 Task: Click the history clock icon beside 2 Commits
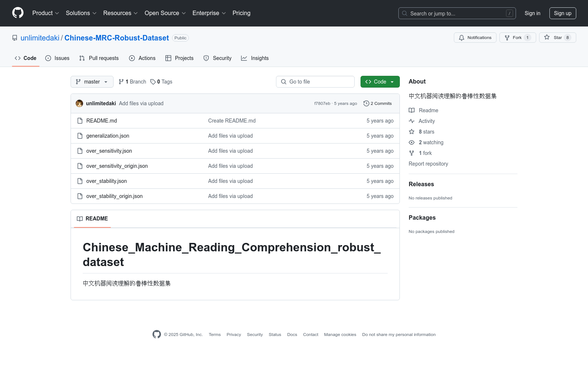[366, 103]
